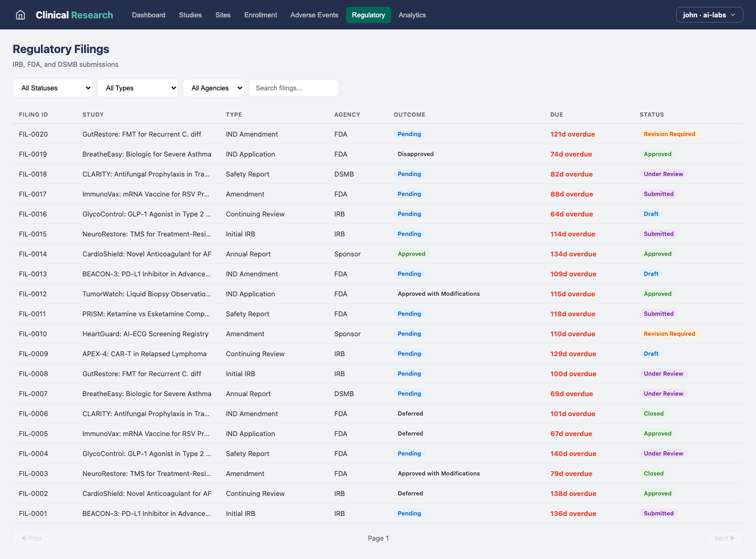Open the Adverse Events tab
Image resolution: width=756 pixels, height=559 pixels.
coord(314,15)
